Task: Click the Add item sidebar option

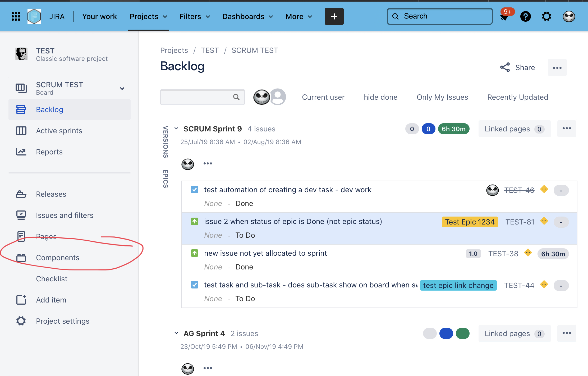Action: [x=51, y=300]
